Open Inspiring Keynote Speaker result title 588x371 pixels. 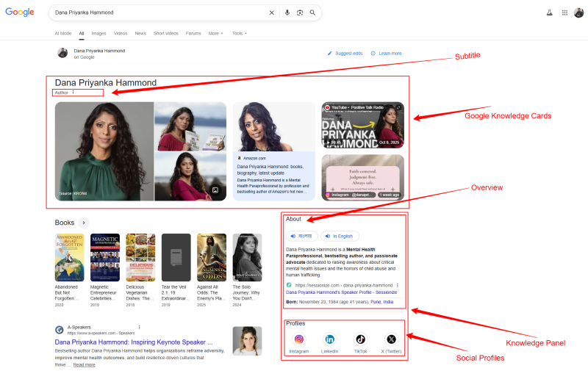click(134, 342)
